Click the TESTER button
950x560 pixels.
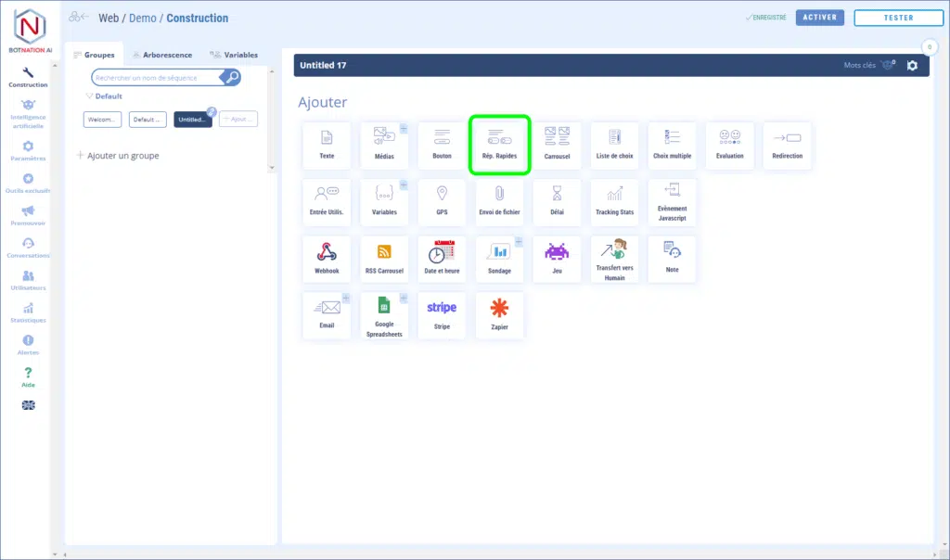point(897,18)
